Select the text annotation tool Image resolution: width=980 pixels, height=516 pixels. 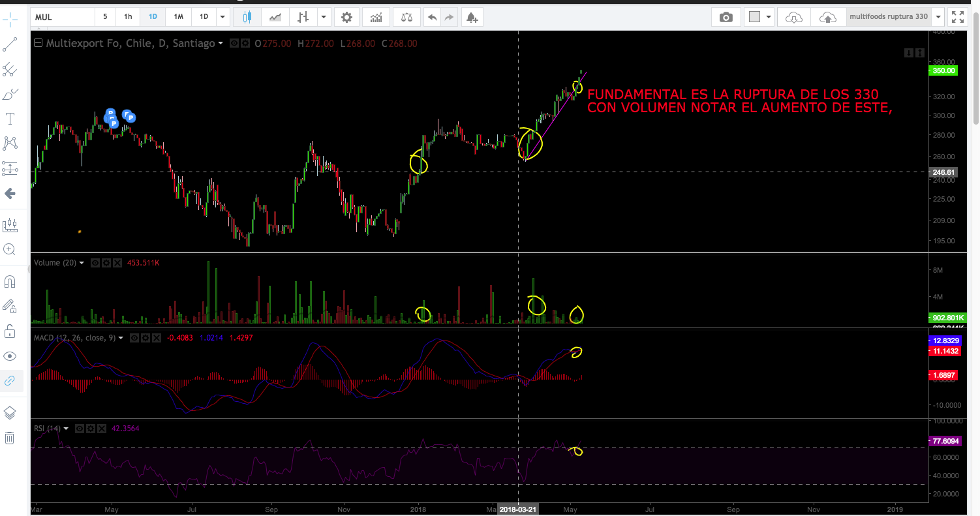tap(10, 119)
